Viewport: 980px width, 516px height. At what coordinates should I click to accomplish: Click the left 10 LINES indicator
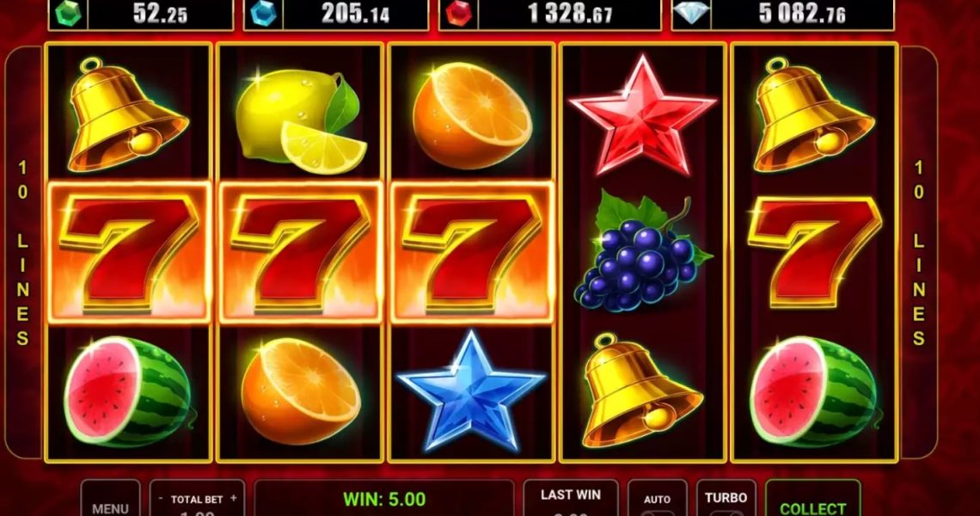coord(23,253)
